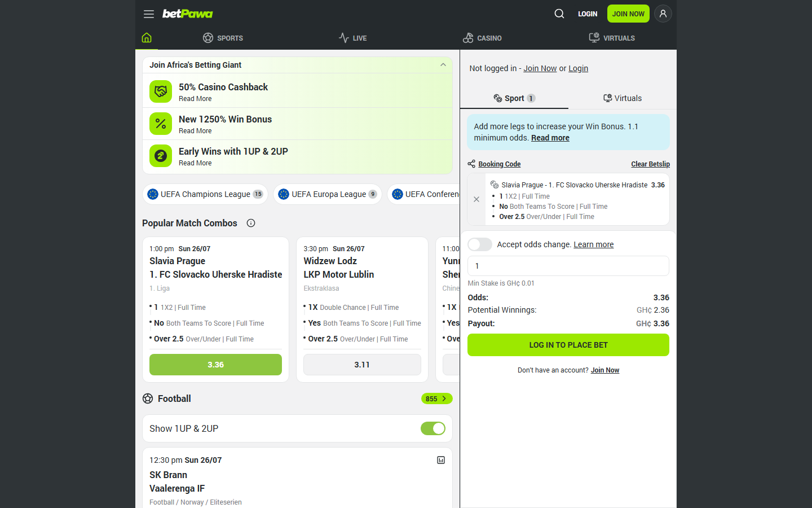
Task: Click the betPawa logo
Action: [x=188, y=14]
